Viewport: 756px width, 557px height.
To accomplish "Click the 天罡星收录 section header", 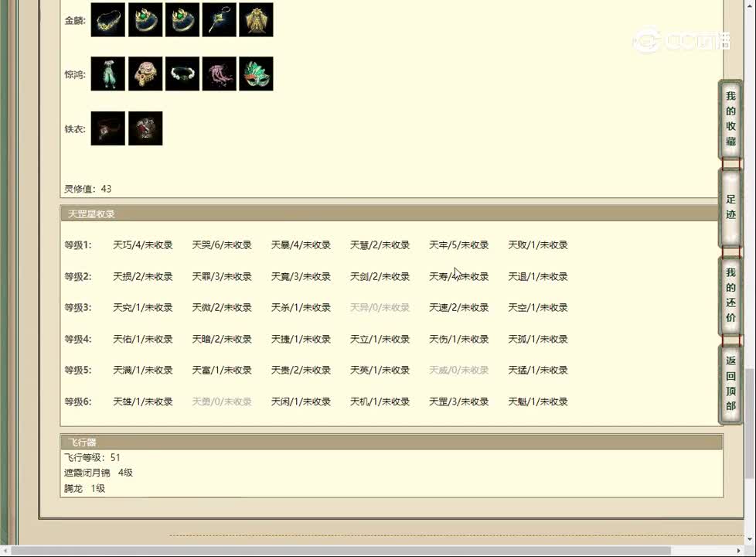I will [390, 214].
